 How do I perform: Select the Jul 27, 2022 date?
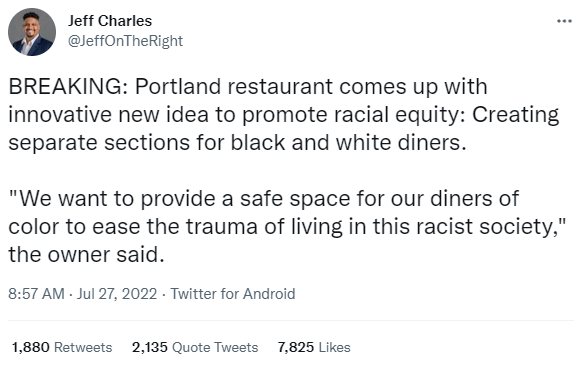116,294
